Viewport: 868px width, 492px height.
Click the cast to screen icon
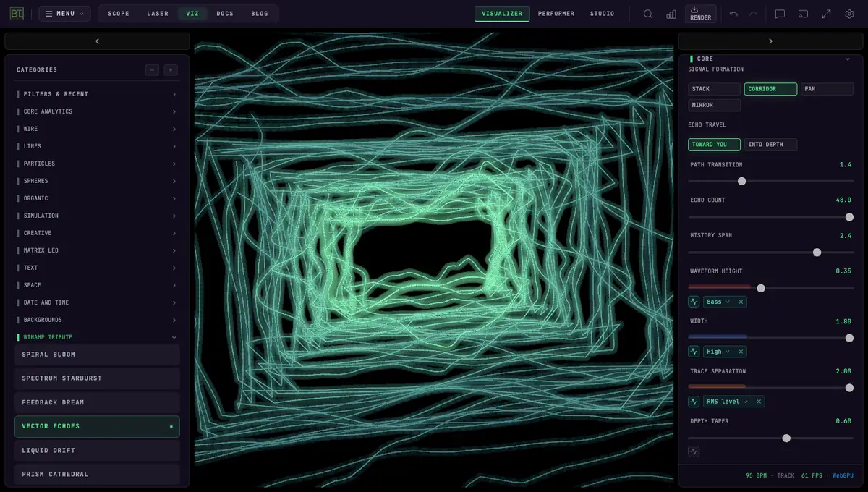(803, 14)
